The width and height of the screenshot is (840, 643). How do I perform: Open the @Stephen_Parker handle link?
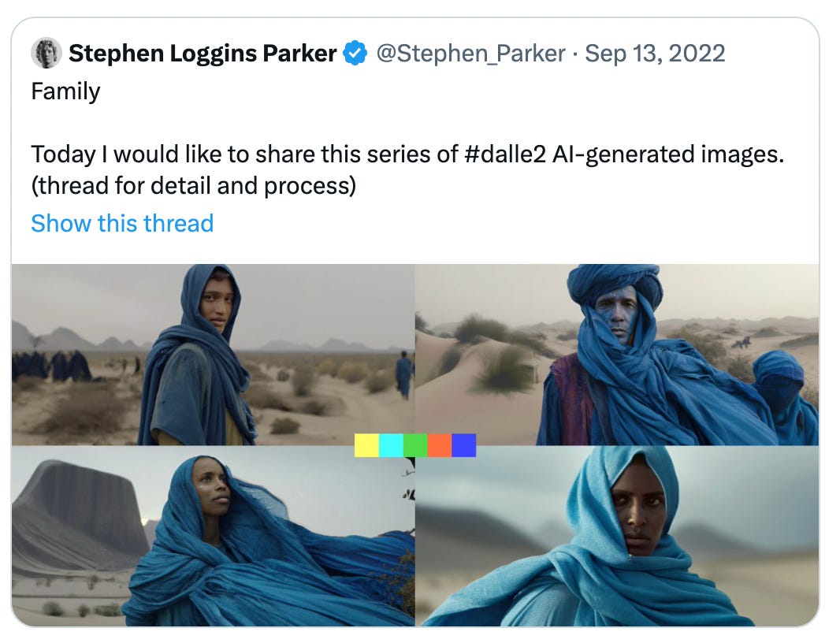pos(470,54)
